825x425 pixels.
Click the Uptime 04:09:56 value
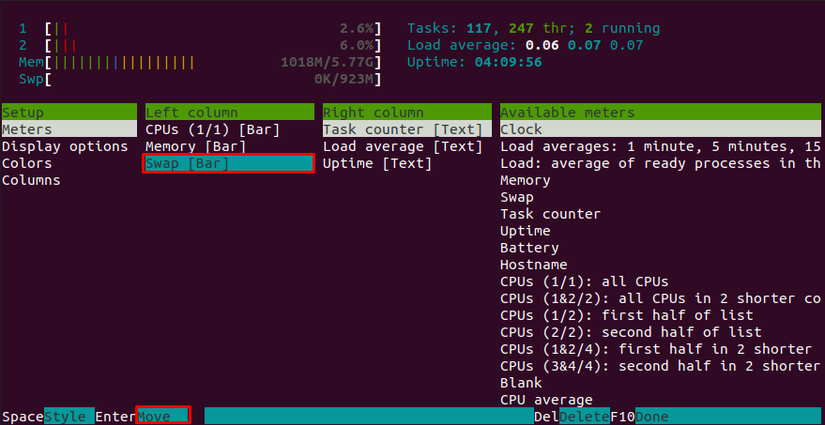click(508, 62)
